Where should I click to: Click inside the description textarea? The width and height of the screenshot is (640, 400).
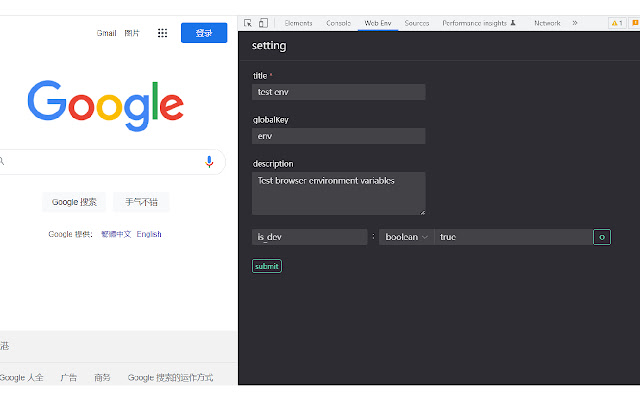[339, 193]
